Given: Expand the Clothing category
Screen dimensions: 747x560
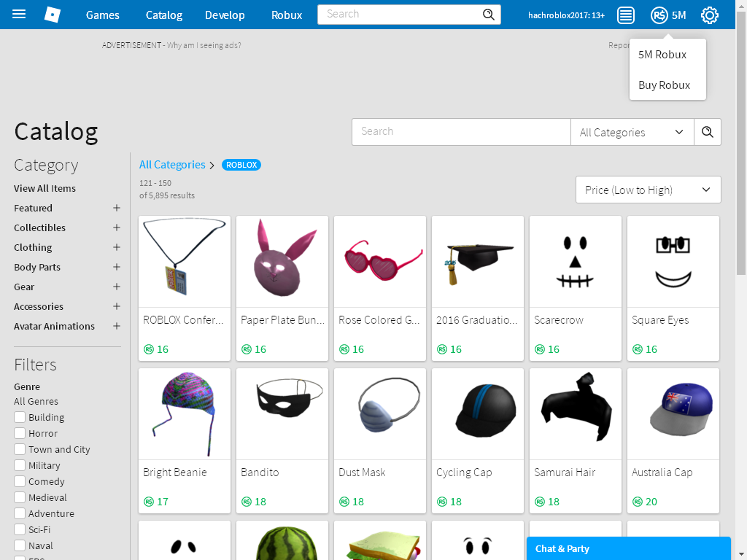Looking at the screenshot, I should click(116, 247).
